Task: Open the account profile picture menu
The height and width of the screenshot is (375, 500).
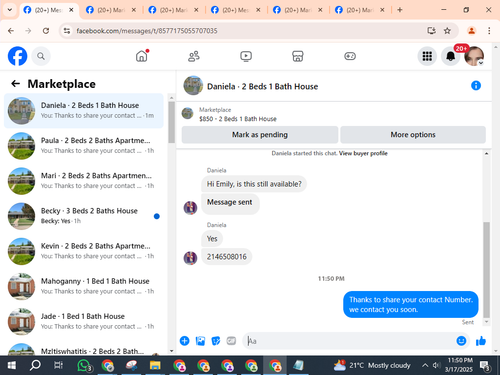Action: click(x=474, y=56)
